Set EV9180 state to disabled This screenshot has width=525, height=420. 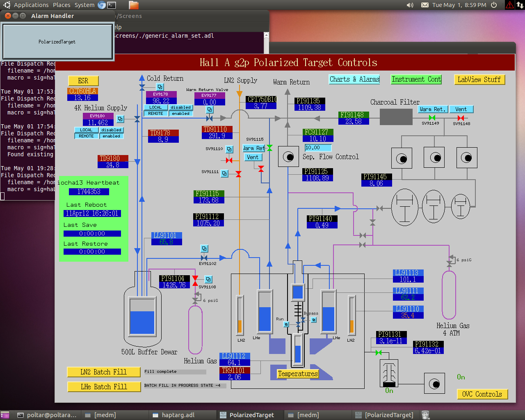point(112,130)
